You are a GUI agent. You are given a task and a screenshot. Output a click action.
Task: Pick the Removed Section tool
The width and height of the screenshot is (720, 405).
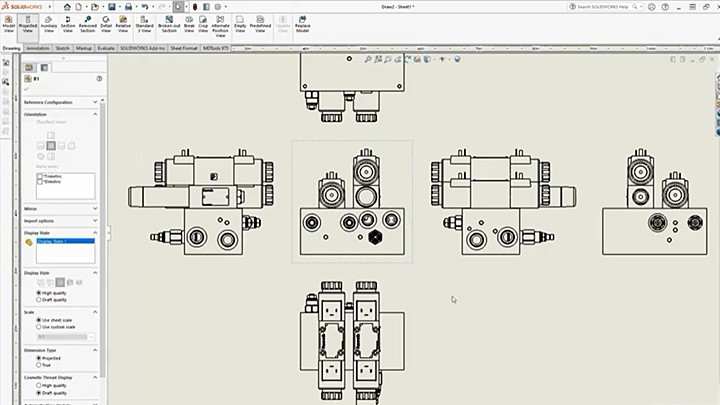coord(87,24)
